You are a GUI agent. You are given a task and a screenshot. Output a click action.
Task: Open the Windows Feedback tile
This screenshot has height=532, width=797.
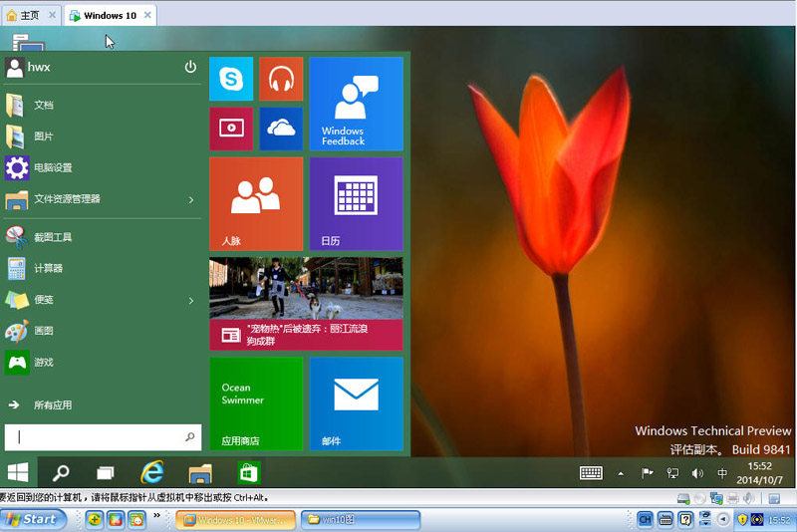(x=357, y=104)
